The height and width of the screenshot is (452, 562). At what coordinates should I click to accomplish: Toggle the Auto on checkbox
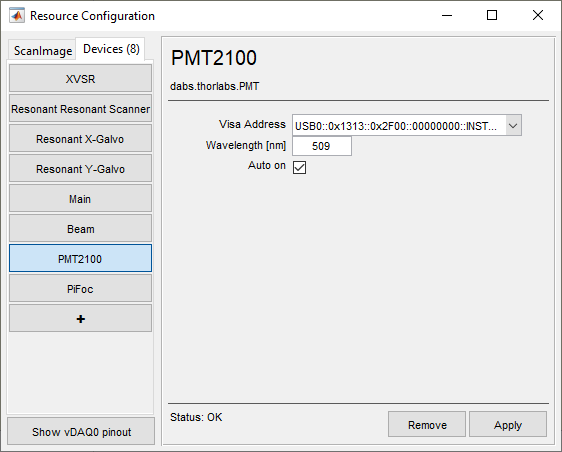(299, 167)
